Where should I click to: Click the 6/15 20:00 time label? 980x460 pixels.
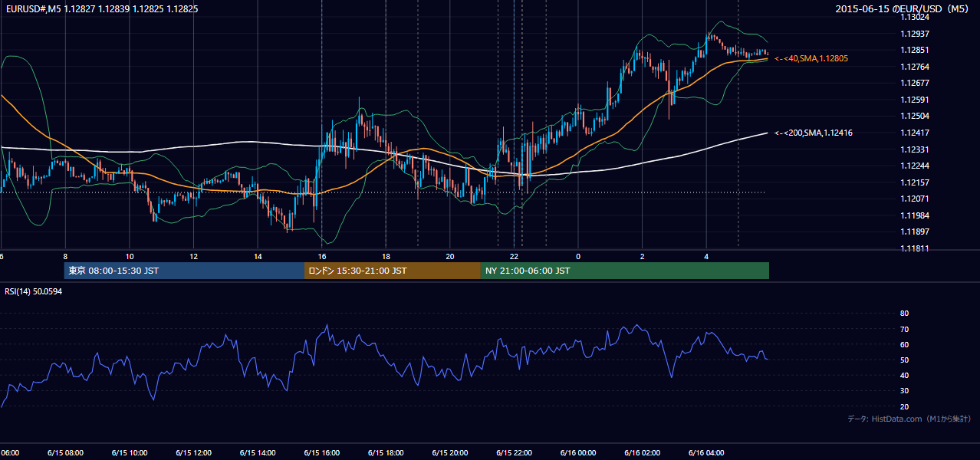pos(449,452)
